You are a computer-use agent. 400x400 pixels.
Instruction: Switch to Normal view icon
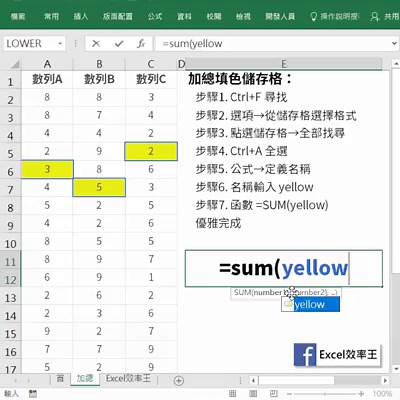232,394
